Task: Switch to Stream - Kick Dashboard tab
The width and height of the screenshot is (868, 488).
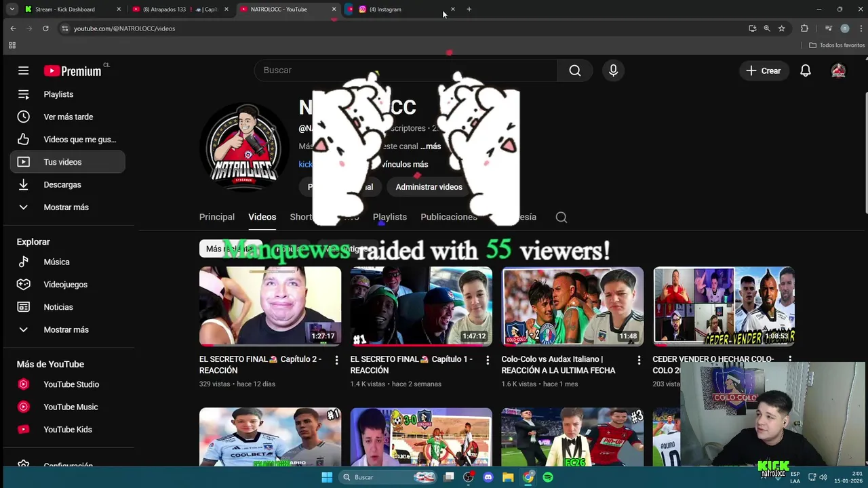Action: coord(73,9)
